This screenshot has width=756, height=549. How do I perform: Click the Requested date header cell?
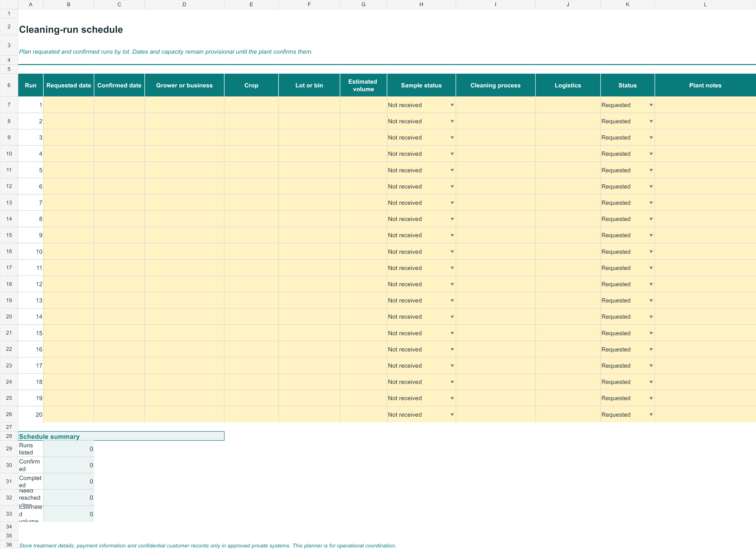[x=69, y=86]
